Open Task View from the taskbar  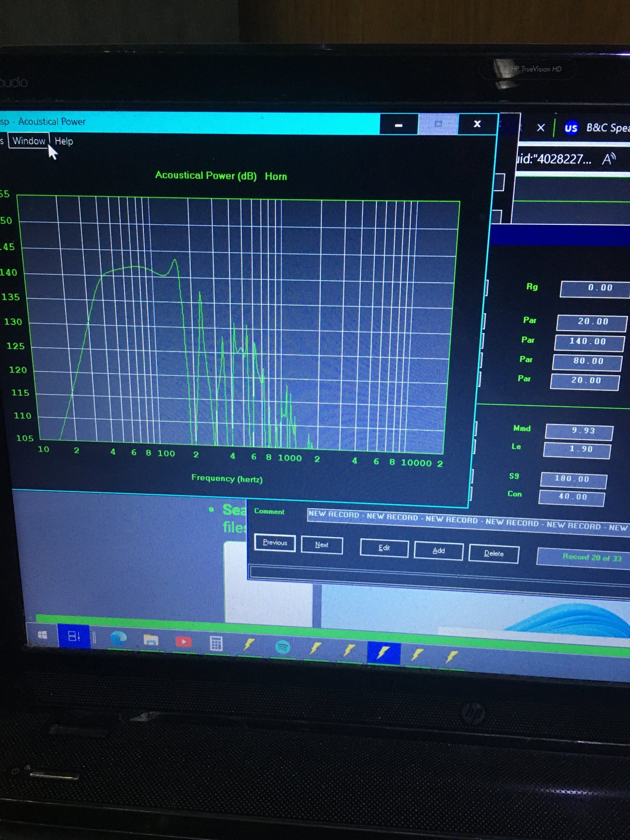coord(74,636)
